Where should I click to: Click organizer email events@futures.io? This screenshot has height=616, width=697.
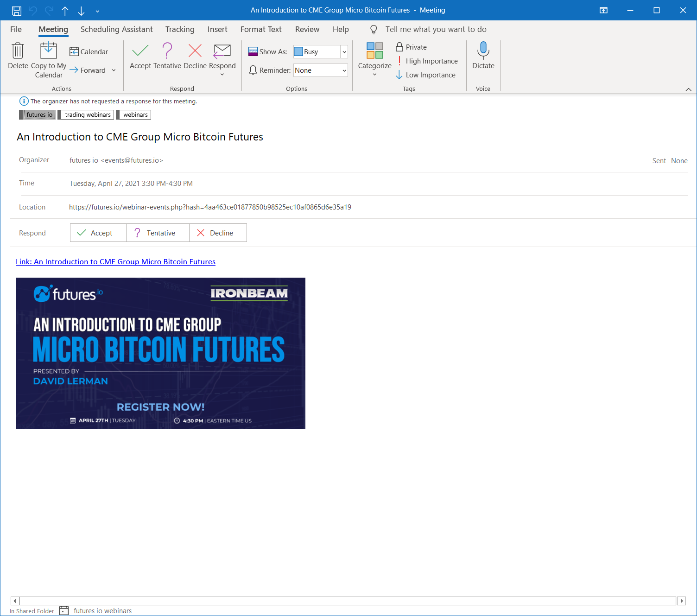click(x=132, y=160)
